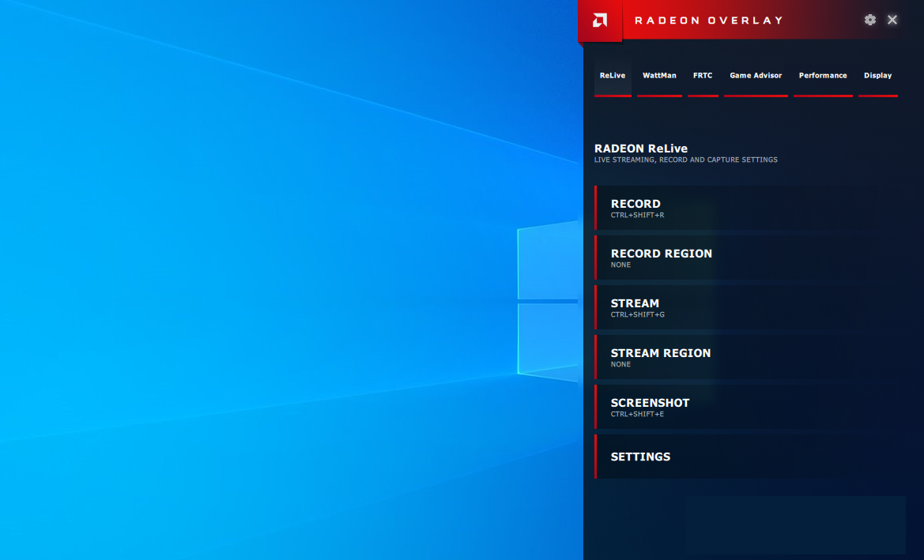Switch to the ReLive tab

(x=613, y=76)
